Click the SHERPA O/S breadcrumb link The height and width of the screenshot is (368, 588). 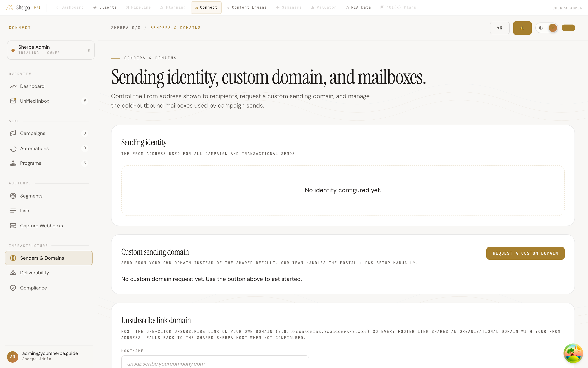pos(126,28)
